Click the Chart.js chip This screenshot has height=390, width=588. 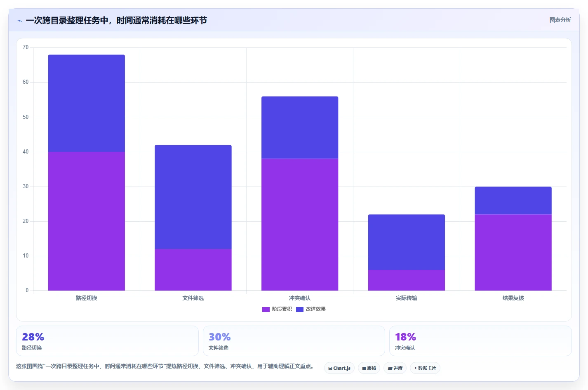339,368
